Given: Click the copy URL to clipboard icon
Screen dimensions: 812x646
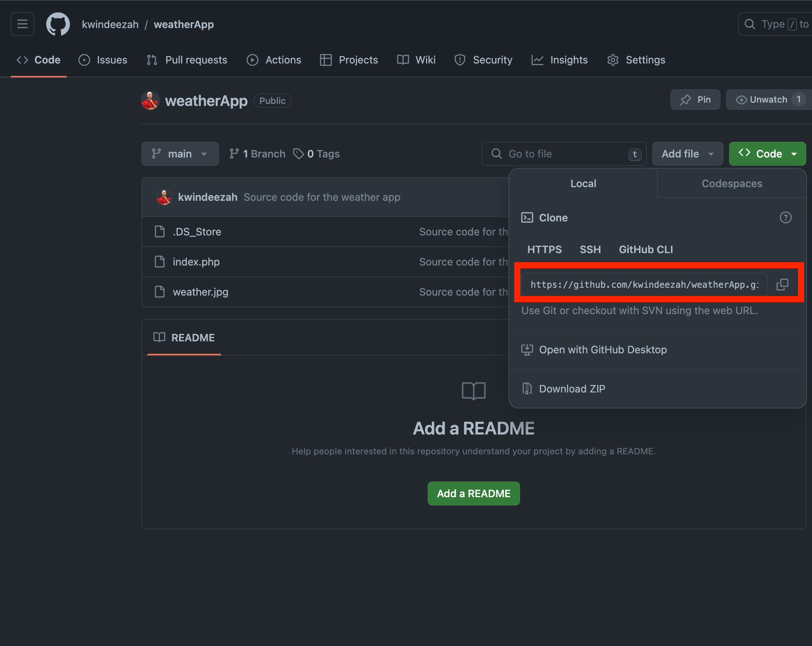Looking at the screenshot, I should pyautogui.click(x=782, y=284).
